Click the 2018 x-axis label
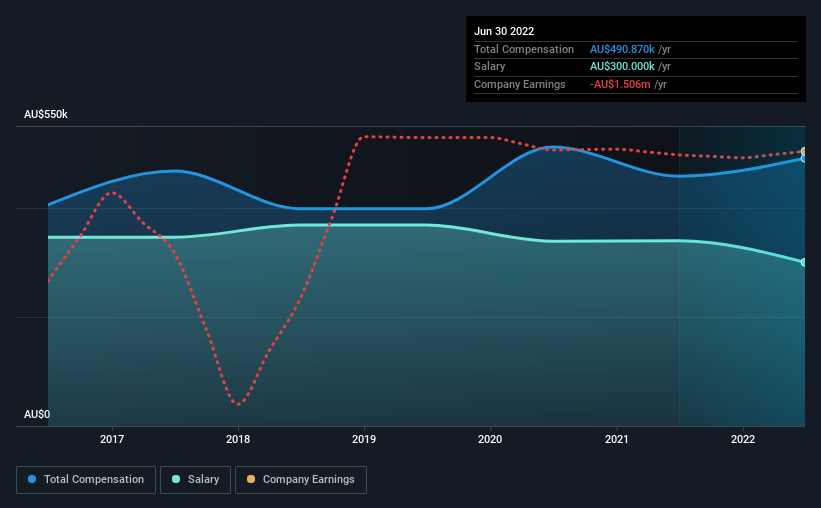This screenshot has height=508, width=821. (238, 439)
